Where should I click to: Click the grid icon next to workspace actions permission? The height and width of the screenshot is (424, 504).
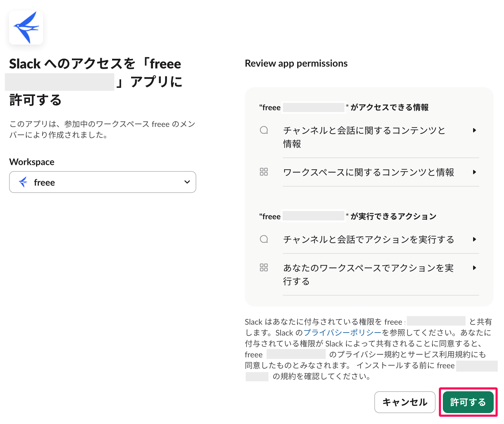264,267
